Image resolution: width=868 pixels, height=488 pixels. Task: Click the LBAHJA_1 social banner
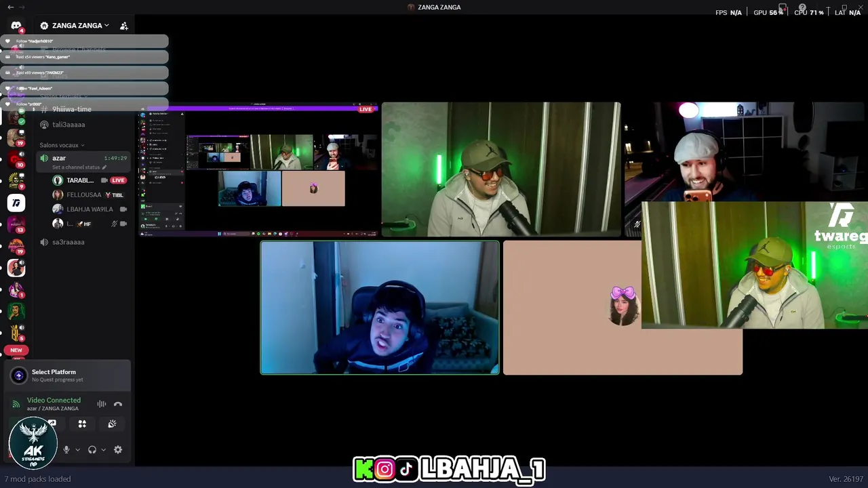tap(449, 469)
